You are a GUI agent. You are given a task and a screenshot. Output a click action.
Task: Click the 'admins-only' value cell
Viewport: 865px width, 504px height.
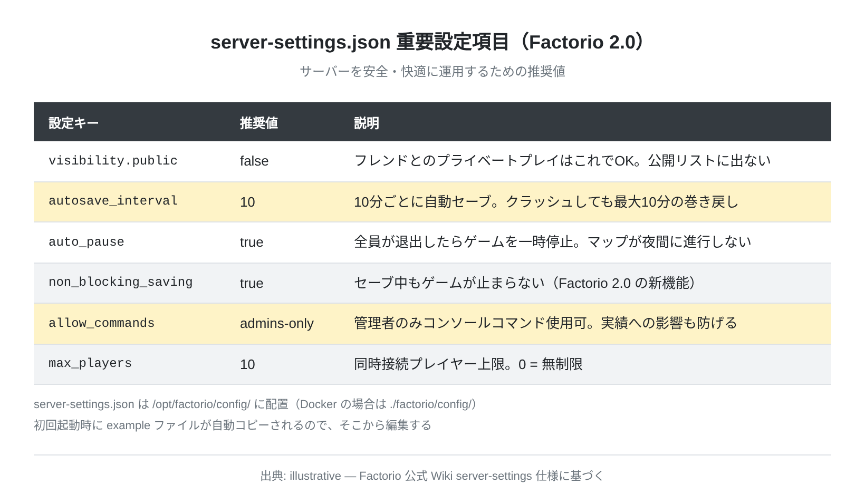pyautogui.click(x=277, y=323)
